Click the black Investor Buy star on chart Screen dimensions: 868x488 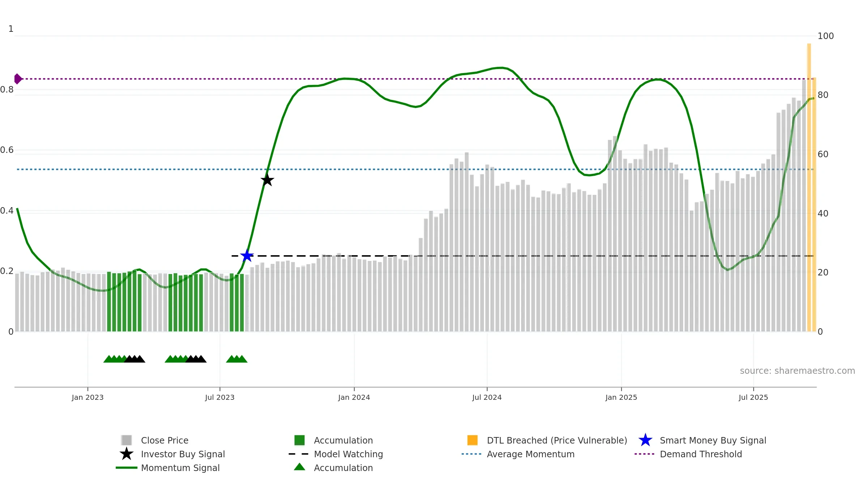[x=267, y=180]
